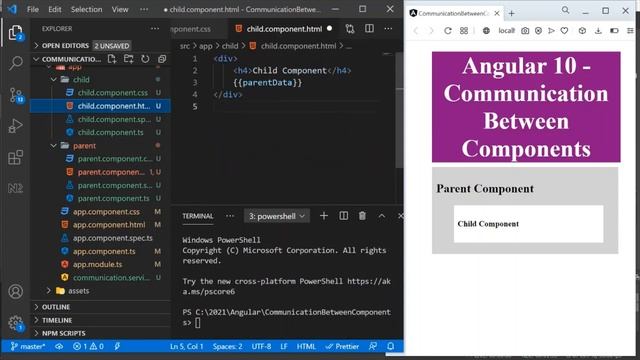Viewport: 640px width, 360px height.
Task: Switch to the child.component.html editor tab
Action: pyautogui.click(x=284, y=29)
